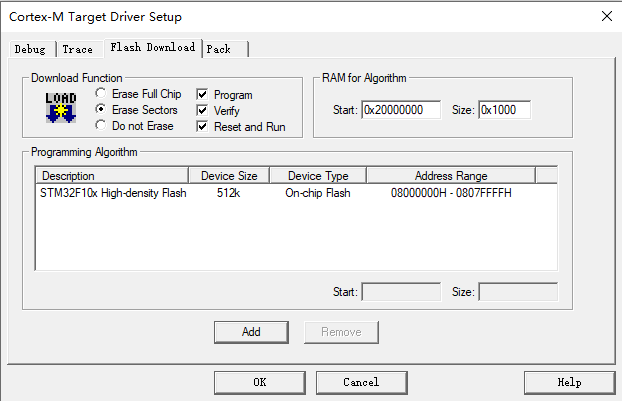Click the 08000000H - 0807FFFFH address cell
The height and width of the screenshot is (401, 622).
451,193
